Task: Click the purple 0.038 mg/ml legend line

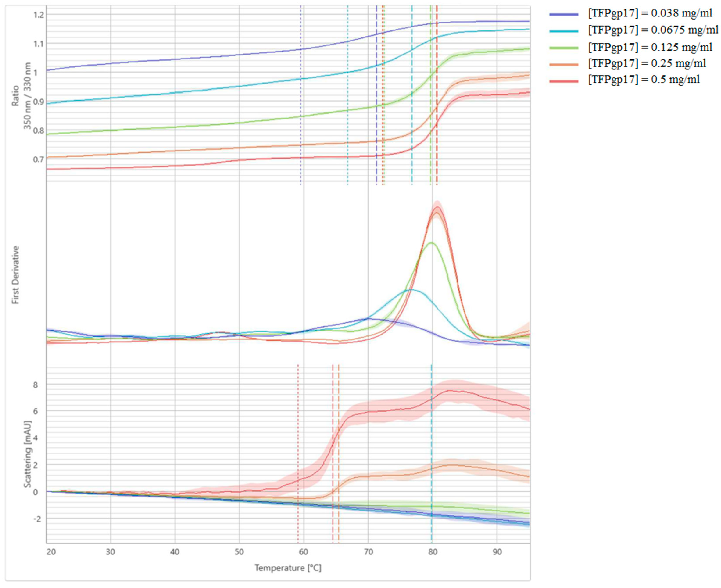Action: coord(564,14)
